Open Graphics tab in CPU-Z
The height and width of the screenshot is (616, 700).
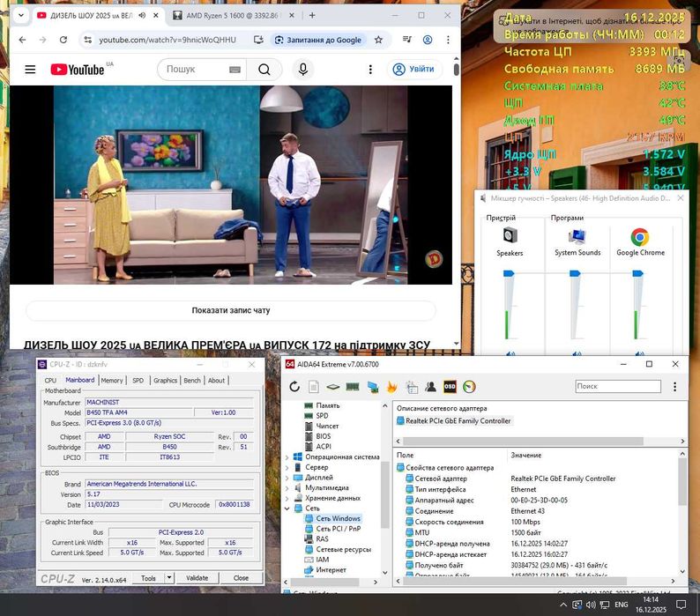pyautogui.click(x=165, y=381)
